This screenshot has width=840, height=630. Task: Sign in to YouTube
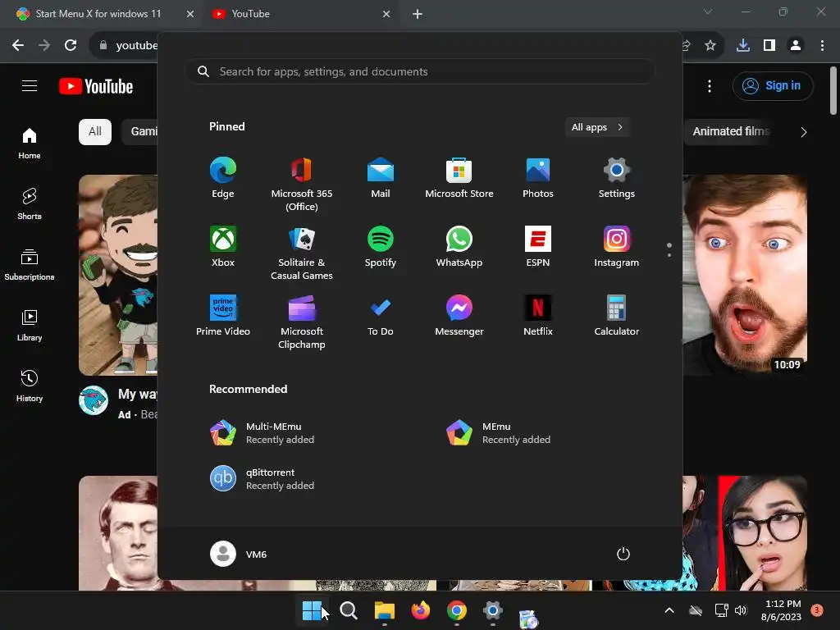(773, 85)
